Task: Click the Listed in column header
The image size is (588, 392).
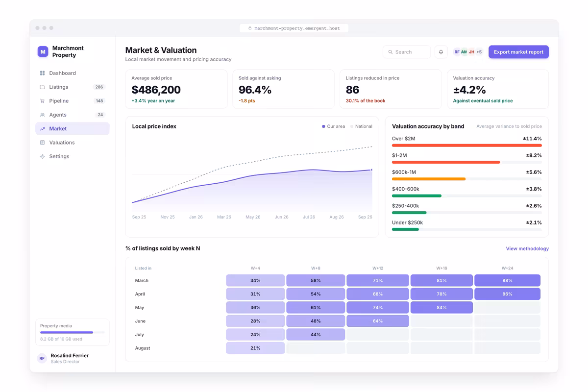Action: click(x=143, y=269)
